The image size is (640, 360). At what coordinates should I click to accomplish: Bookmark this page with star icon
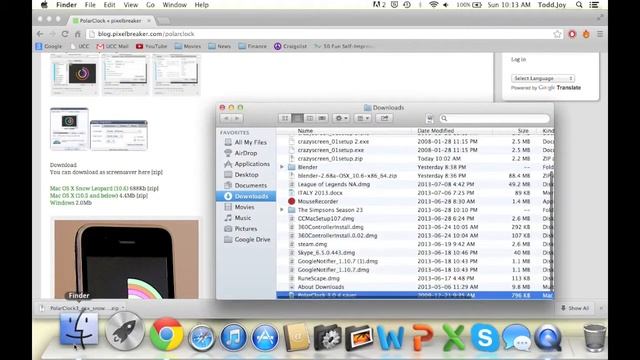click(x=557, y=34)
